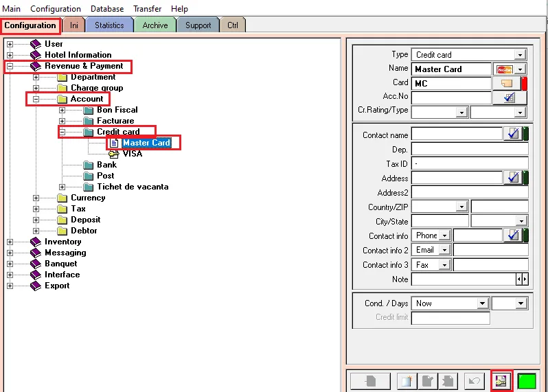548x392 pixels.
Task: Click the delete document toolbar icon
Action: pyautogui.click(x=448, y=381)
